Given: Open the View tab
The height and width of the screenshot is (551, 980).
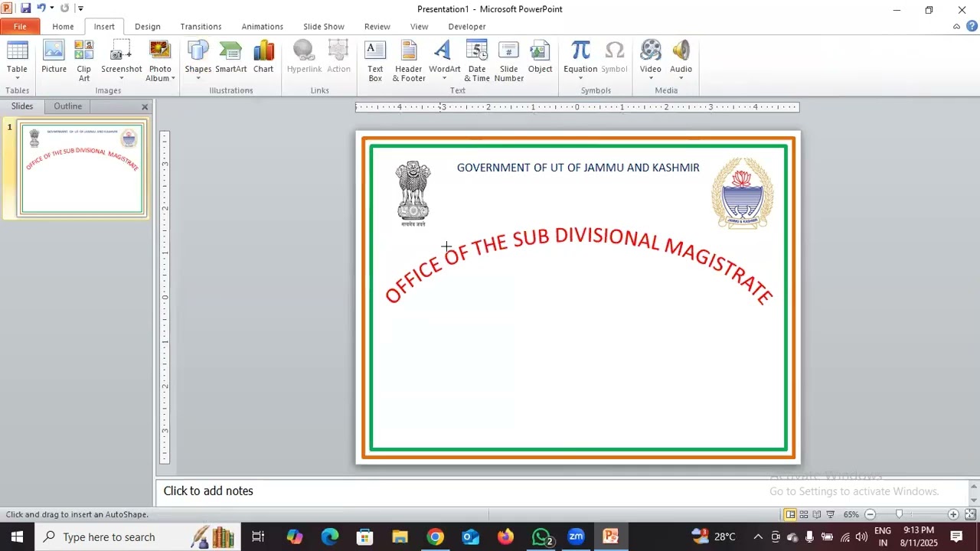Looking at the screenshot, I should (x=419, y=27).
